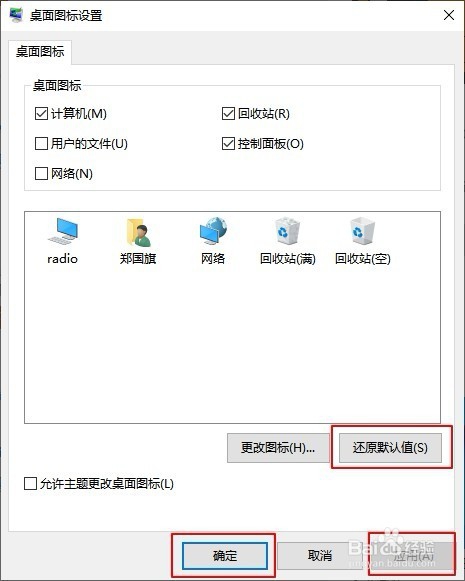Enable the 用户的文件(U) checkbox

coord(41,143)
